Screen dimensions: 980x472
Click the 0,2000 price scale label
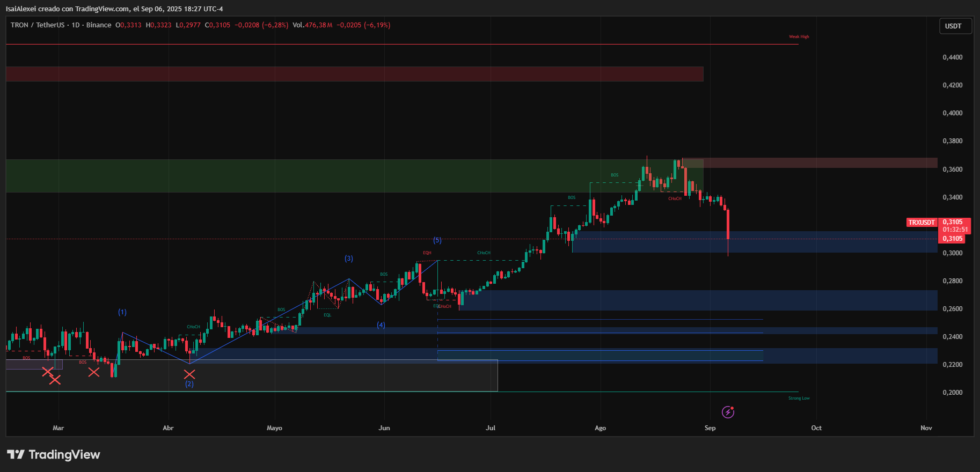click(x=953, y=393)
